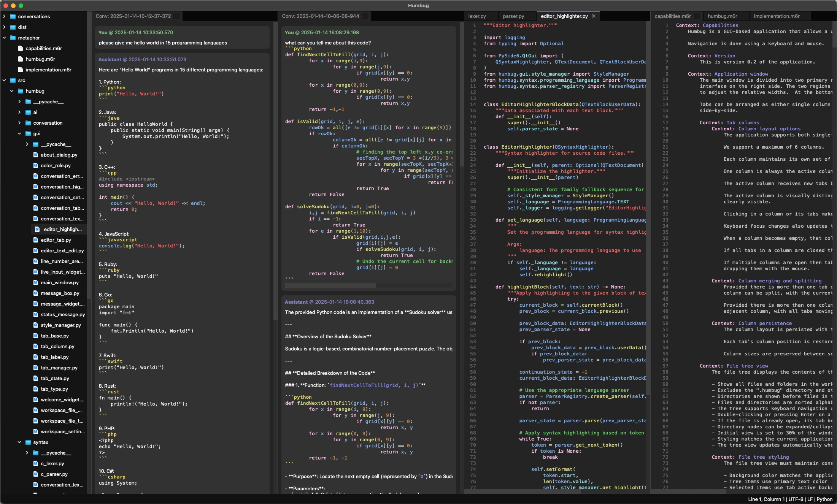Close the editor_highlighter.py tab
Screen dimensions: 837x504
(594, 16)
